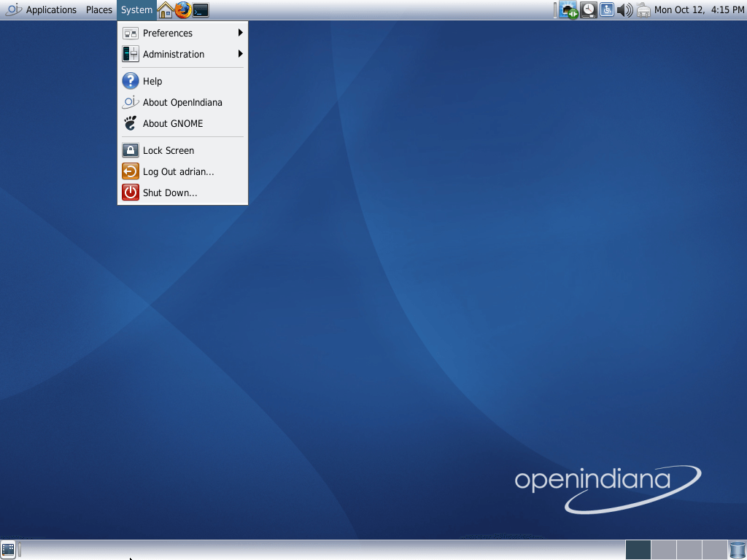747x560 pixels.
Task: Choose About GNOME
Action: click(182, 124)
